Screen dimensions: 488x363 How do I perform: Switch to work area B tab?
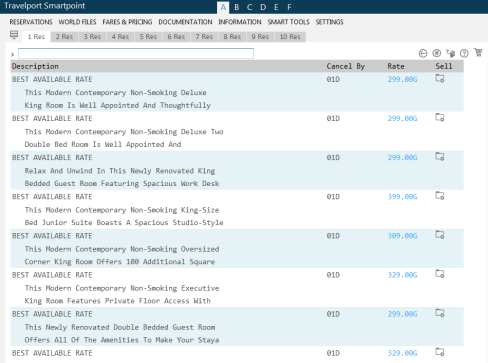click(x=236, y=7)
